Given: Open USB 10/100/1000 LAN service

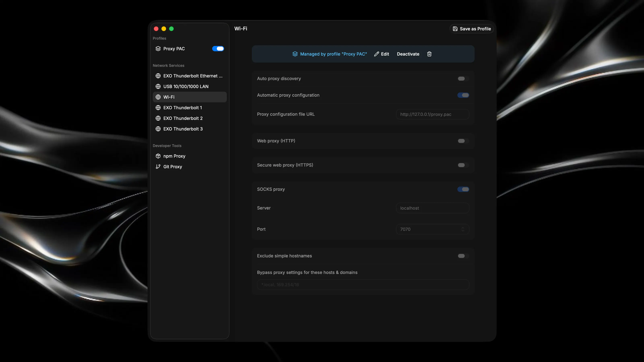Looking at the screenshot, I should pos(190,86).
